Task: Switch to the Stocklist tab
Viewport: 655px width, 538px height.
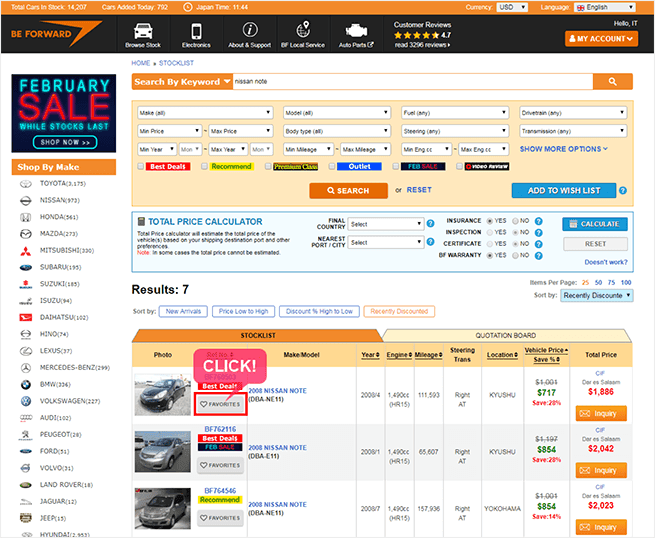Action: [257, 335]
